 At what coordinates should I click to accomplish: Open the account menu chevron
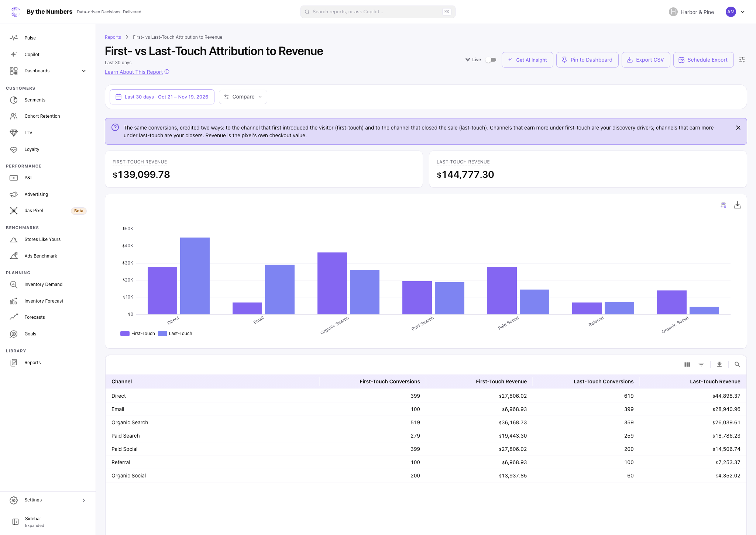click(743, 12)
